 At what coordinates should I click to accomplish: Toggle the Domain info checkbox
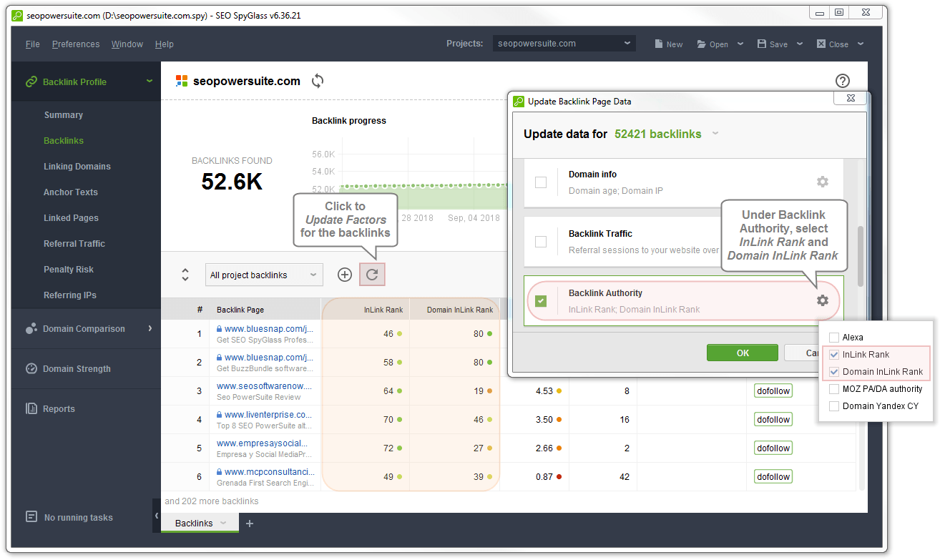pyautogui.click(x=541, y=182)
